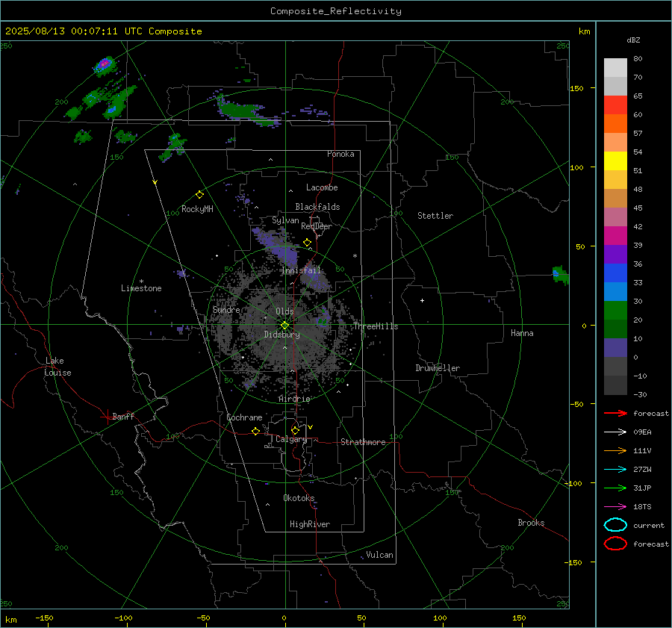
Task: Click the Banff town label
Action: click(123, 416)
